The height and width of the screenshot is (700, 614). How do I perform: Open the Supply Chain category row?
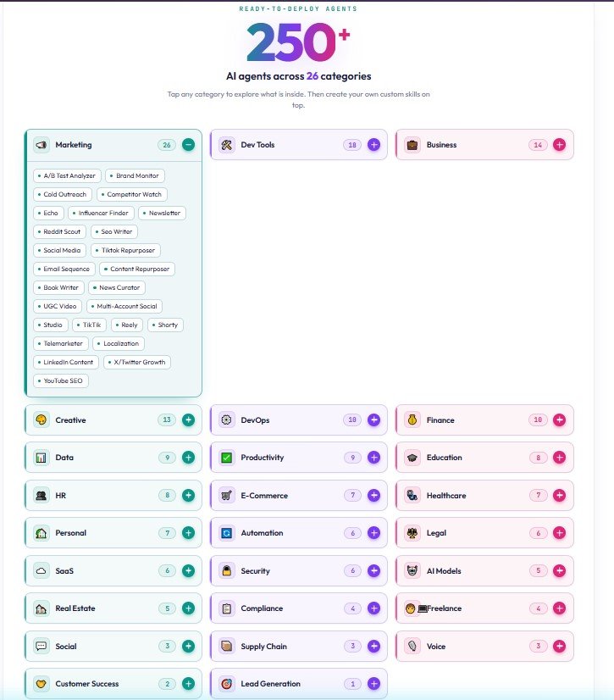click(298, 646)
